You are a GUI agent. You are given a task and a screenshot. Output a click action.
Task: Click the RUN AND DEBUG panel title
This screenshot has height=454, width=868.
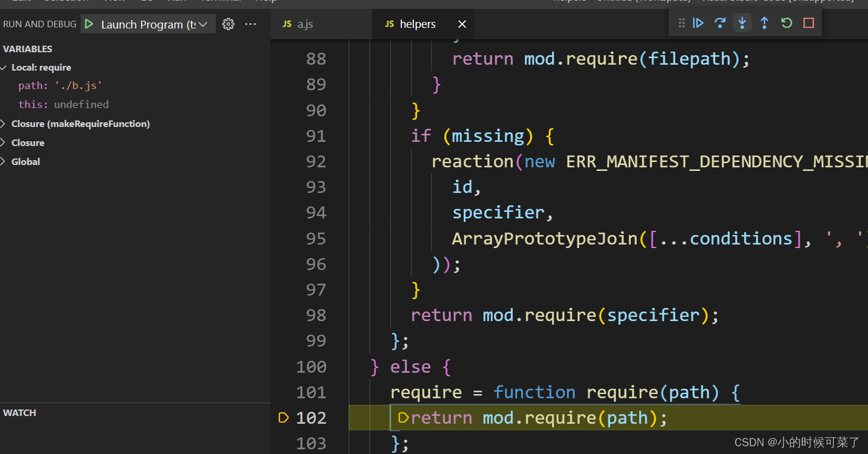coord(40,24)
